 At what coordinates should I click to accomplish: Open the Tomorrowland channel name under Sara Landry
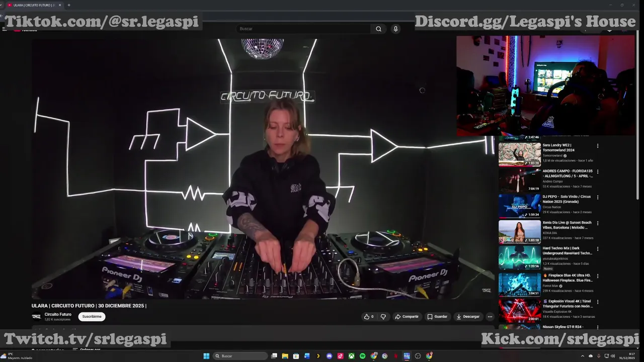(x=552, y=156)
